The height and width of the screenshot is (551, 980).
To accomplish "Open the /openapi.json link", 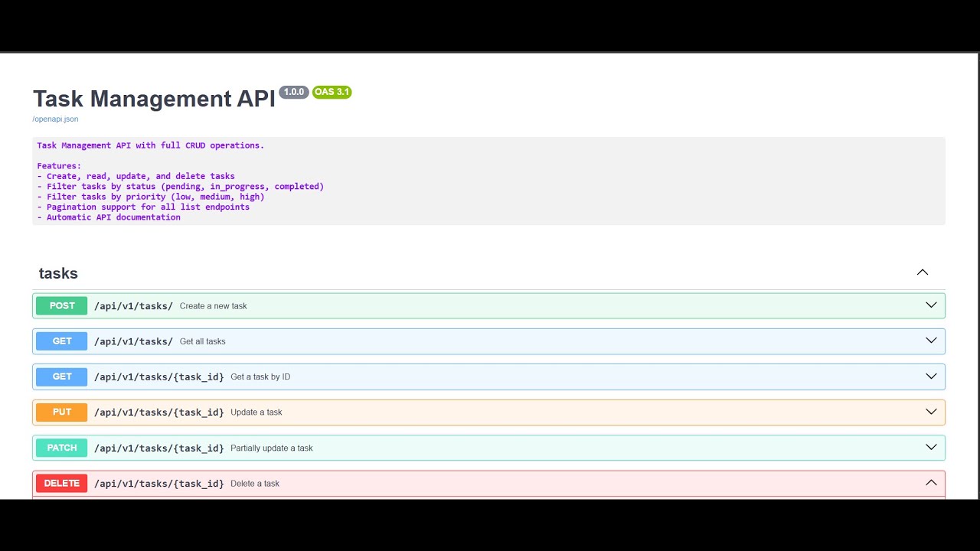I will pos(55,119).
